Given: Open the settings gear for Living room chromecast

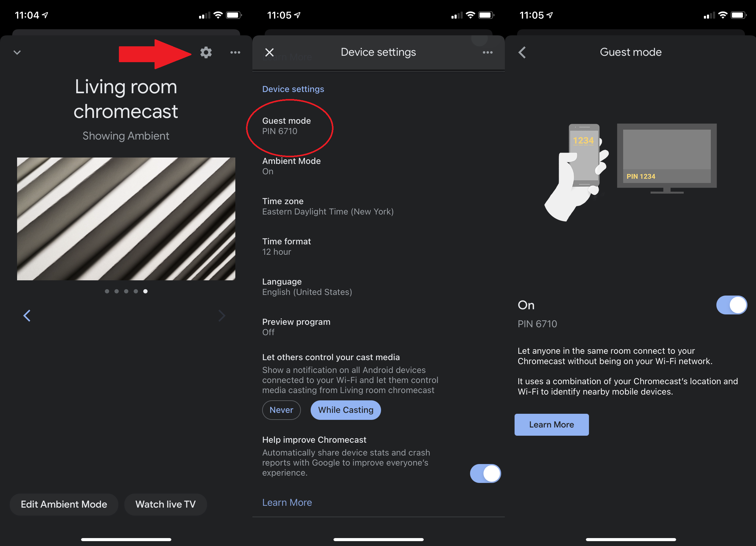Looking at the screenshot, I should 206,52.
